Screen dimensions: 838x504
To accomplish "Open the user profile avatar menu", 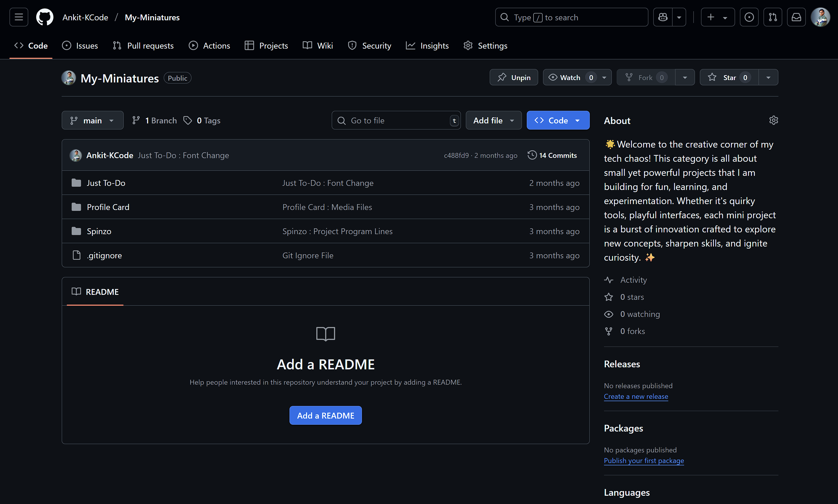I will pyautogui.click(x=820, y=17).
